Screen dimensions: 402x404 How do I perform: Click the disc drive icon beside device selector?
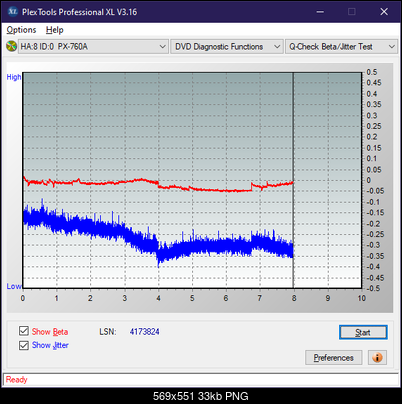point(12,46)
